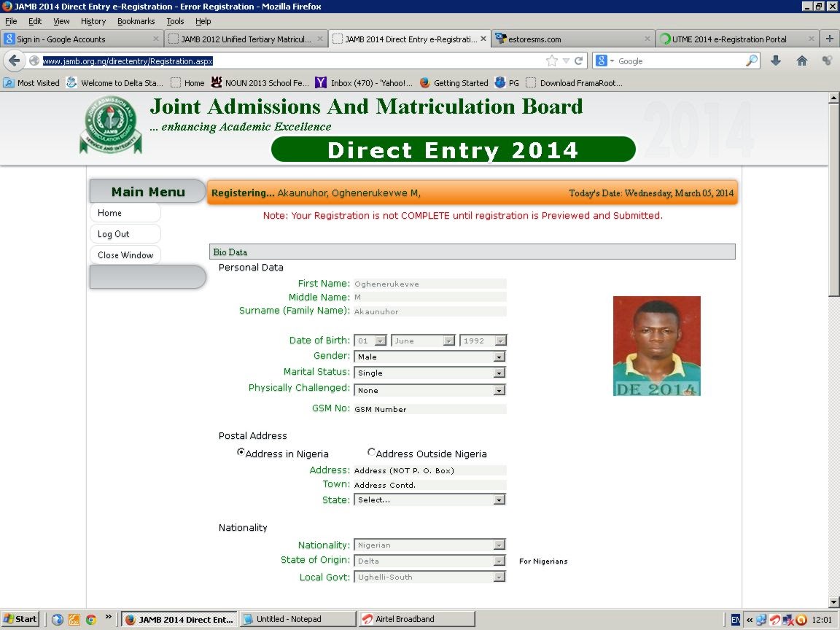The width and height of the screenshot is (840, 630).
Task: Open the Bookmarks menu
Action: 136,21
